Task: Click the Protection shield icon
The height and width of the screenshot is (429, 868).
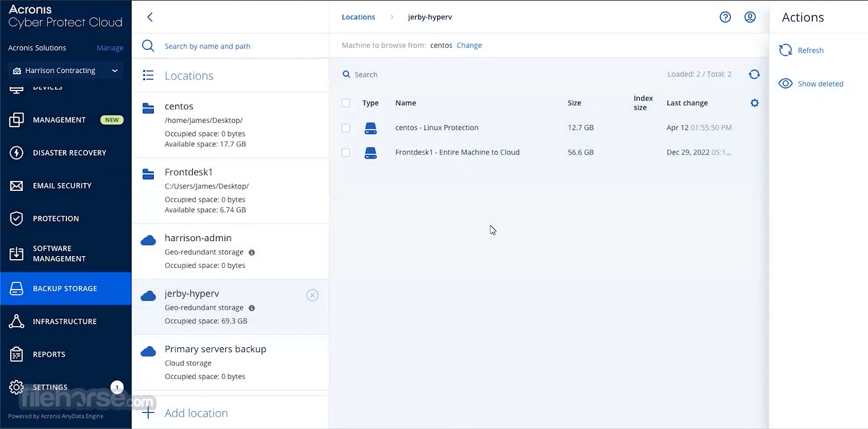Action: (x=17, y=219)
